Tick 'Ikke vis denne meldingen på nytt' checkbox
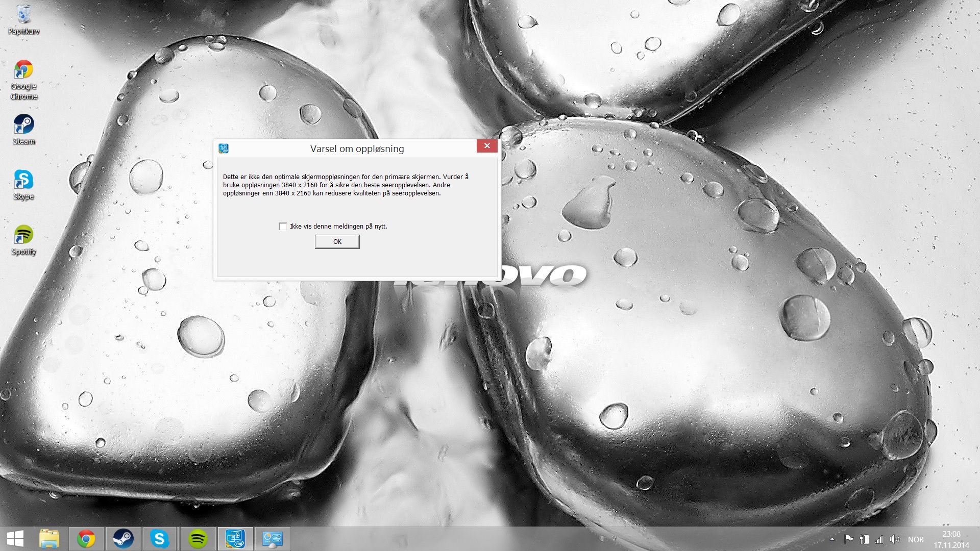Screen dimensions: 980x551 [x=283, y=226]
